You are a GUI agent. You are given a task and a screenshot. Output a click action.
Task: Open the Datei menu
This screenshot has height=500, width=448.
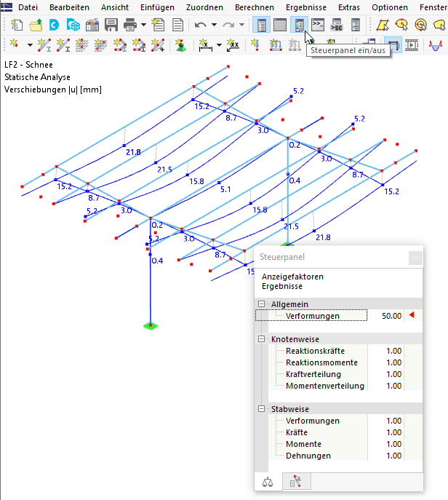tap(28, 7)
